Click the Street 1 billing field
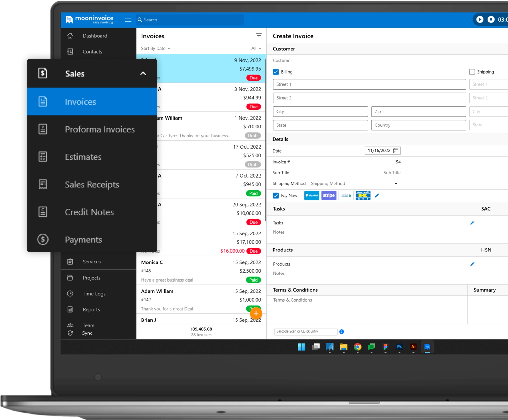508x420 pixels. pyautogui.click(x=369, y=84)
